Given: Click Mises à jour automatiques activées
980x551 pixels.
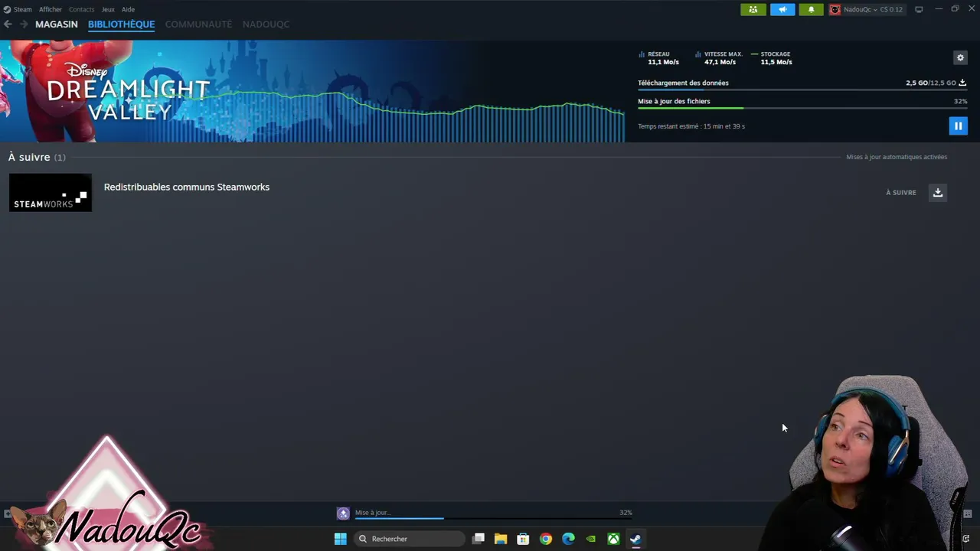Looking at the screenshot, I should (x=897, y=157).
